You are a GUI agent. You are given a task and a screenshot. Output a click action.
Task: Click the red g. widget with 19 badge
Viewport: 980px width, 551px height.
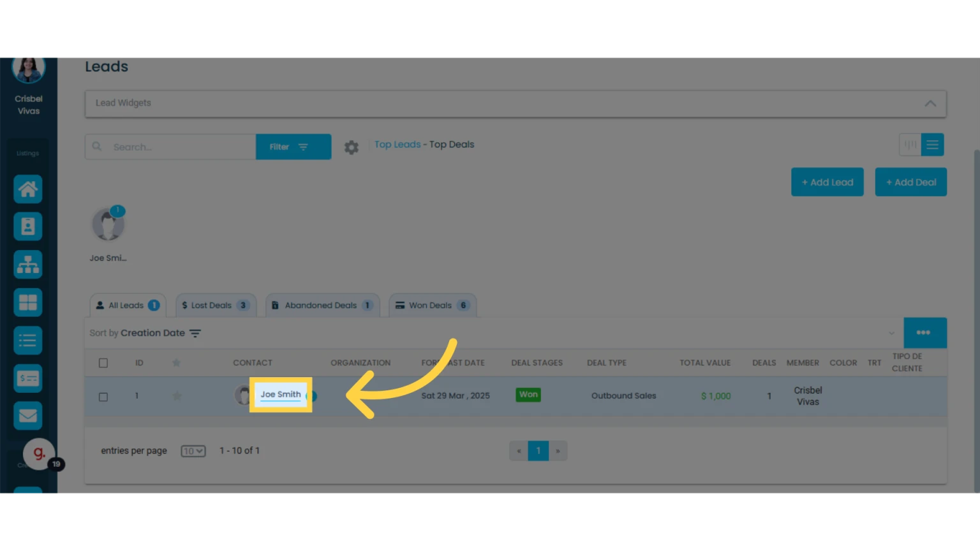pos(40,454)
